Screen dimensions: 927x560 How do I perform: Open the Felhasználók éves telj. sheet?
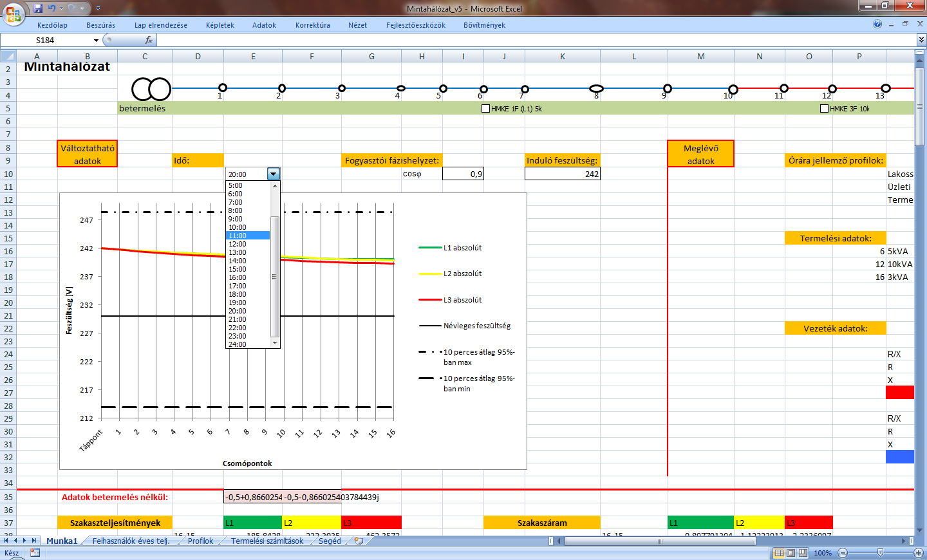click(x=131, y=541)
